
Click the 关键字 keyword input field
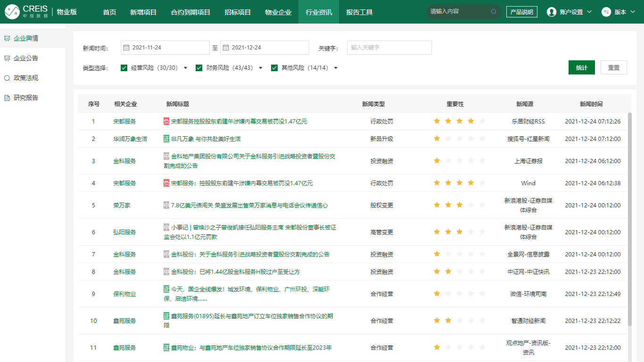tap(389, 48)
